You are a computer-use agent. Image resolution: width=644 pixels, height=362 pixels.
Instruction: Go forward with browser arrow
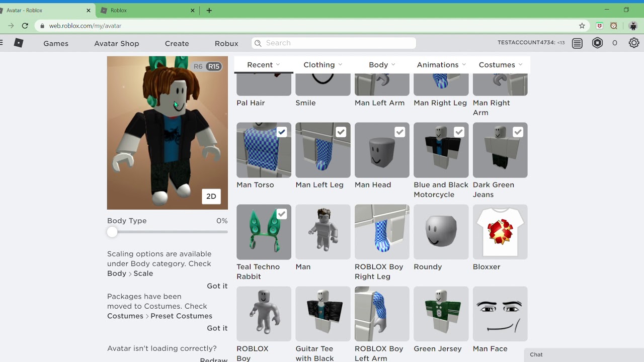[11, 26]
